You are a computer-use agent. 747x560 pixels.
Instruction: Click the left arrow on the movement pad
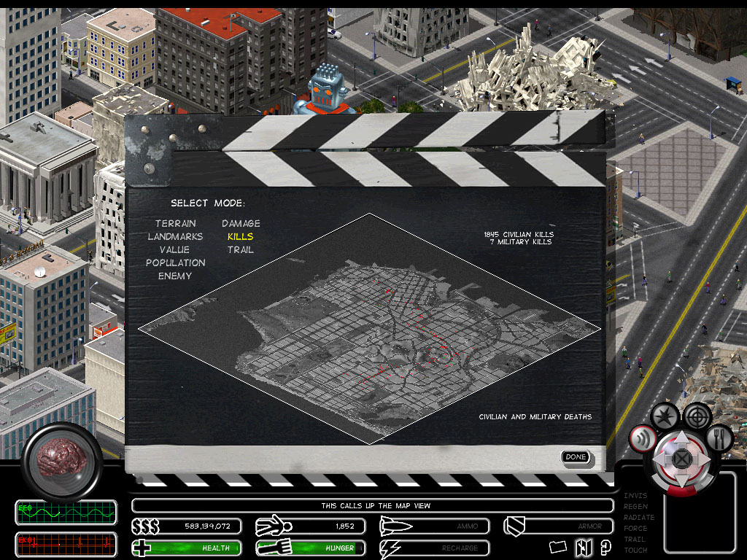[661, 459]
